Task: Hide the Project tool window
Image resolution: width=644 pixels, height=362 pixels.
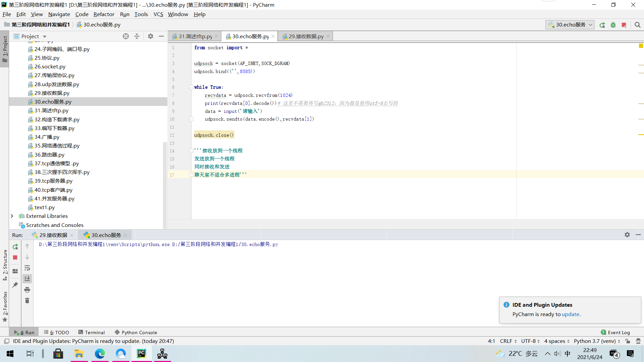Action: pos(161,36)
